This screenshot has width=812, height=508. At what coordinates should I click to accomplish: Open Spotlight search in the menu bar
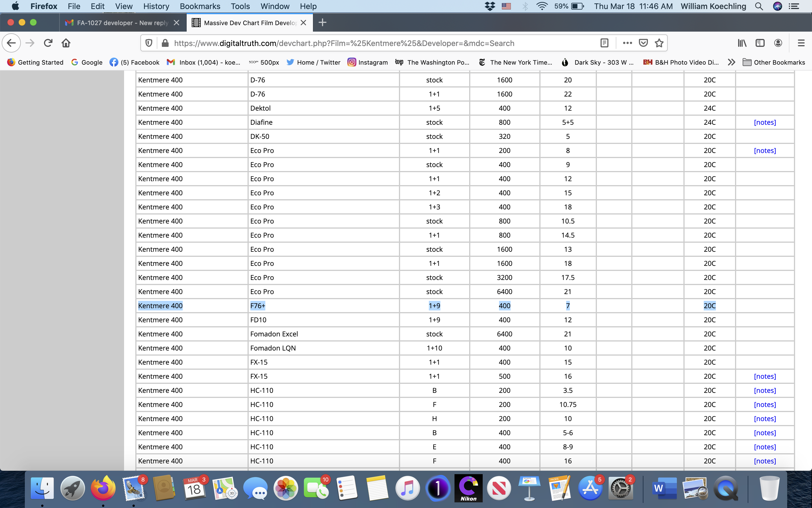point(759,6)
